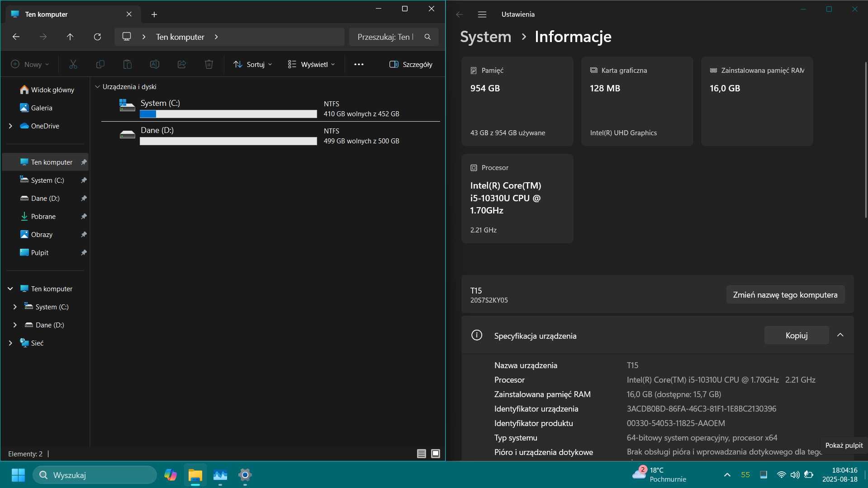Add a new File Explorer tab
The height and width of the screenshot is (488, 868).
pos(154,14)
